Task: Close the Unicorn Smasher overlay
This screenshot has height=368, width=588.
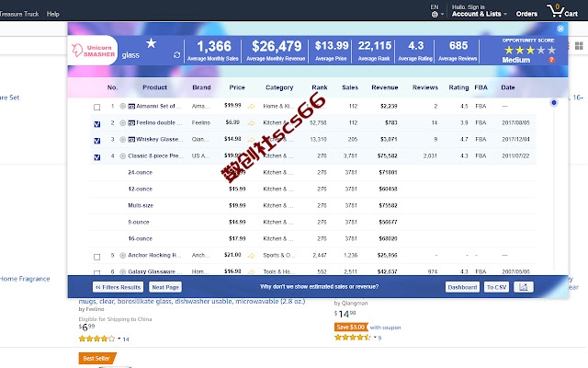Action: [560, 29]
